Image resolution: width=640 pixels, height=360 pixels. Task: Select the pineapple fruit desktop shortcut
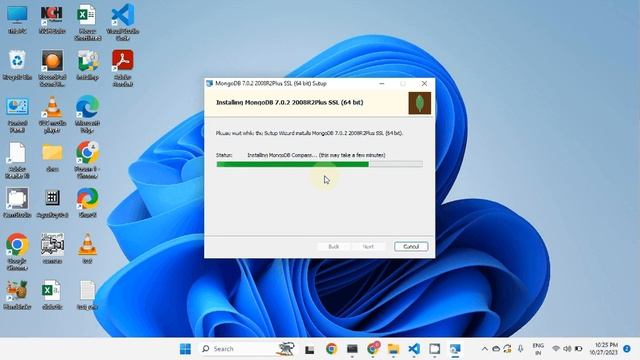point(17,295)
